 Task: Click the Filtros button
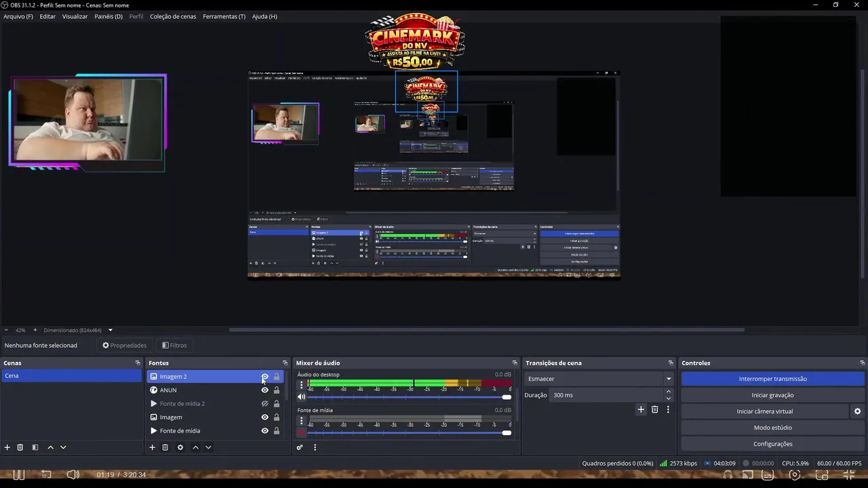174,345
